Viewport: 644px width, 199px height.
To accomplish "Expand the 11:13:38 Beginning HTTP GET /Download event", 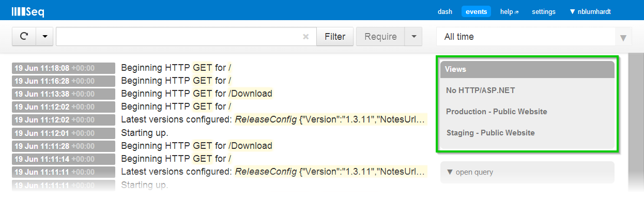I will point(196,94).
